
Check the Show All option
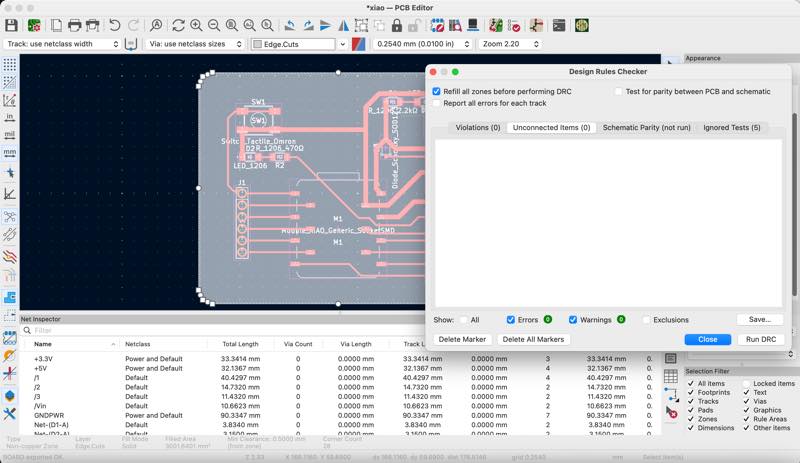tap(463, 320)
